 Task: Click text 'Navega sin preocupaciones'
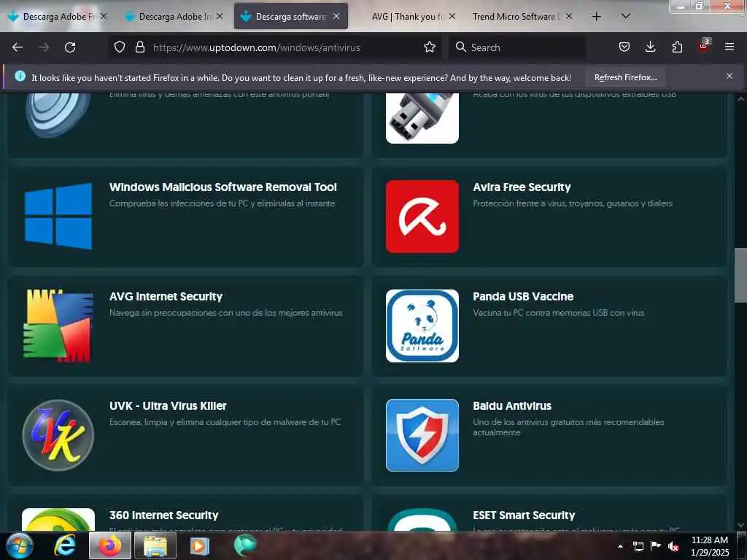226,313
